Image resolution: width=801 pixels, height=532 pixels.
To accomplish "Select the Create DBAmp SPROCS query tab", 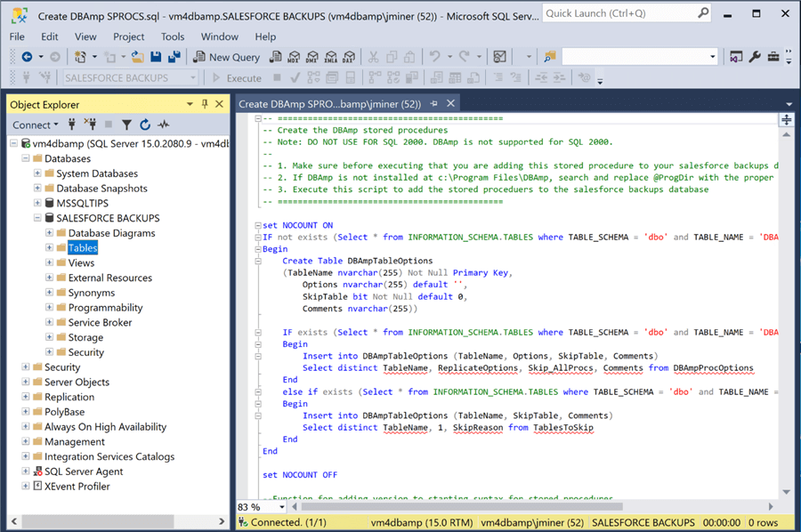I will (x=329, y=102).
